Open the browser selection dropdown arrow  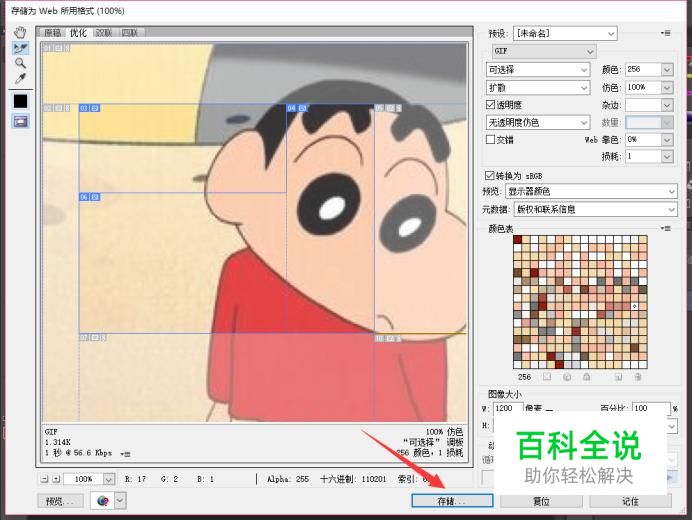tap(120, 501)
